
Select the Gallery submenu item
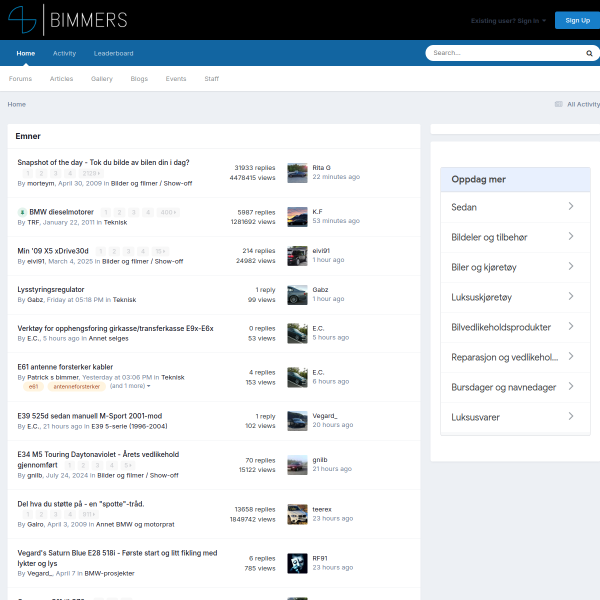(102, 79)
